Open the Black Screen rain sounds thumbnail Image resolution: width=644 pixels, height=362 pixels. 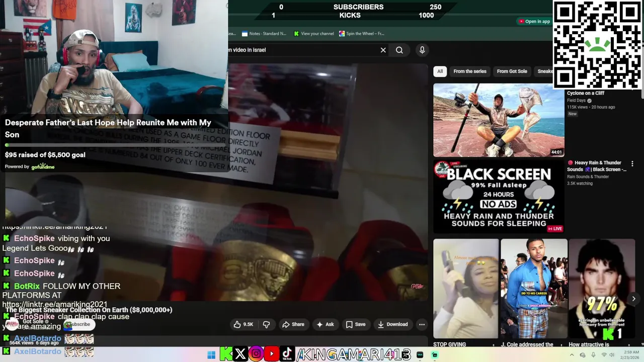coord(499,197)
